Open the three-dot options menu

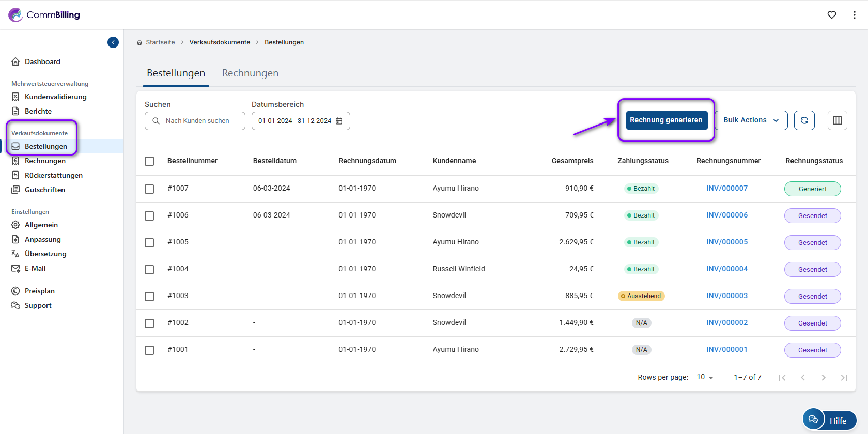(854, 15)
